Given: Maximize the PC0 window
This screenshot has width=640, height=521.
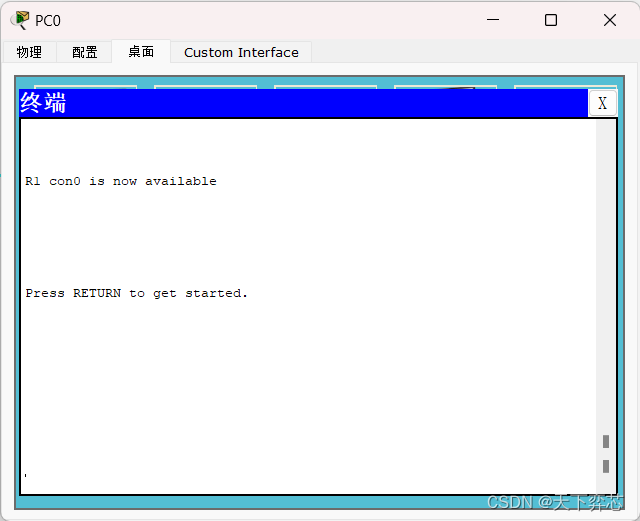Looking at the screenshot, I should 551,20.
